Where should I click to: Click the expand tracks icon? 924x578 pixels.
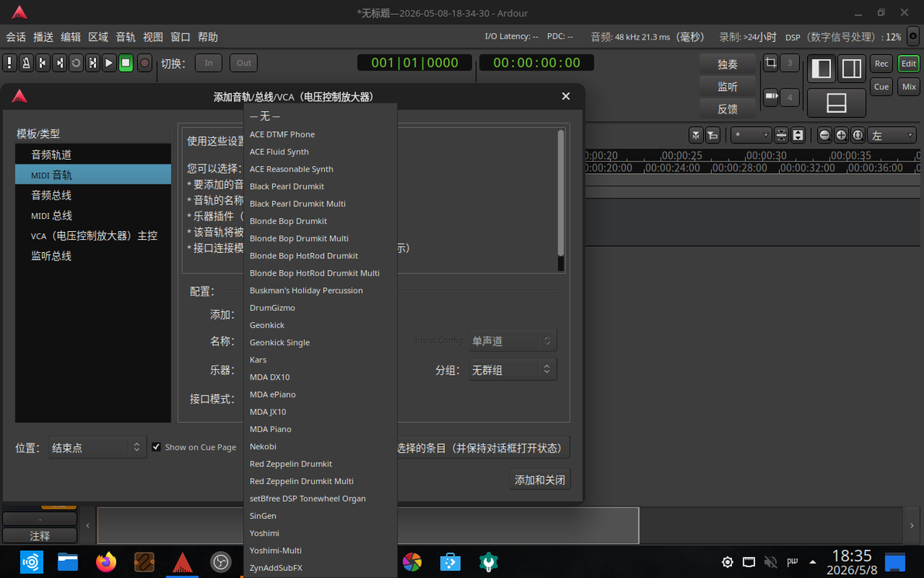798,135
